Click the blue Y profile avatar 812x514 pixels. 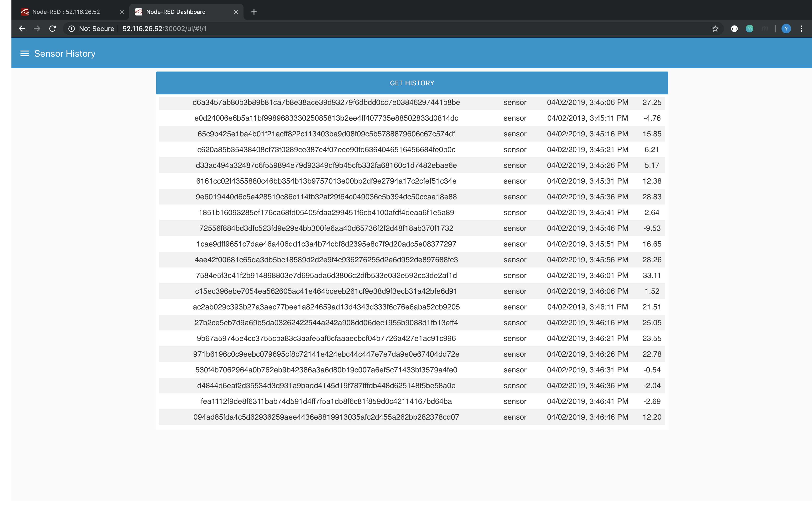pos(786,29)
